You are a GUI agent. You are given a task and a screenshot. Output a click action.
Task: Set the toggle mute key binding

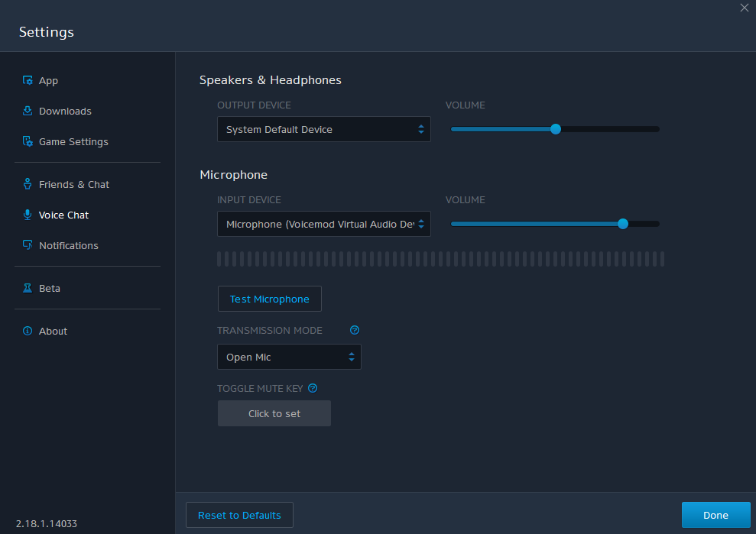tap(274, 413)
